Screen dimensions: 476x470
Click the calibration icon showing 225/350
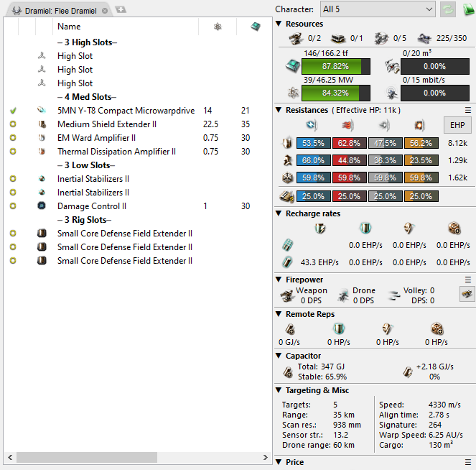[x=424, y=38]
